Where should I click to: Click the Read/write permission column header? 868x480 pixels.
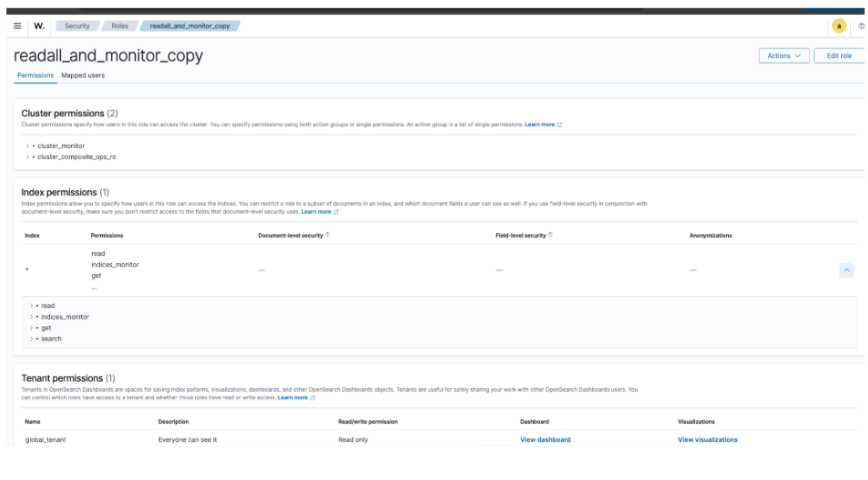(x=368, y=422)
